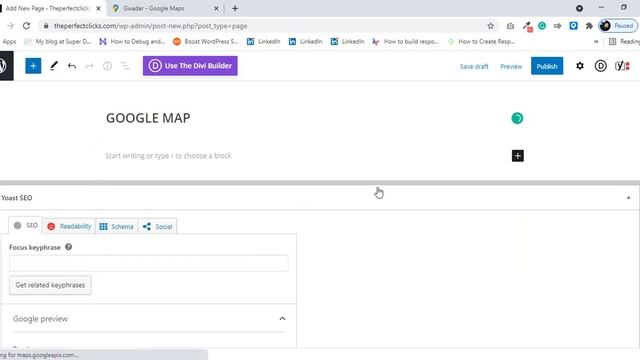Screen dimensions: 640x360
Task: Click the redo arrow icon
Action: (89, 66)
